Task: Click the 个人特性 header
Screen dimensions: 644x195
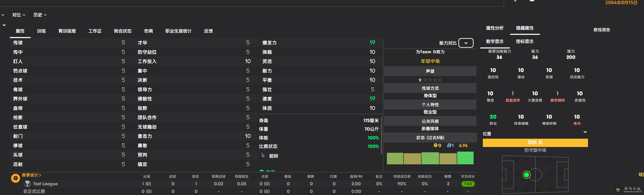Action: pyautogui.click(x=430, y=105)
